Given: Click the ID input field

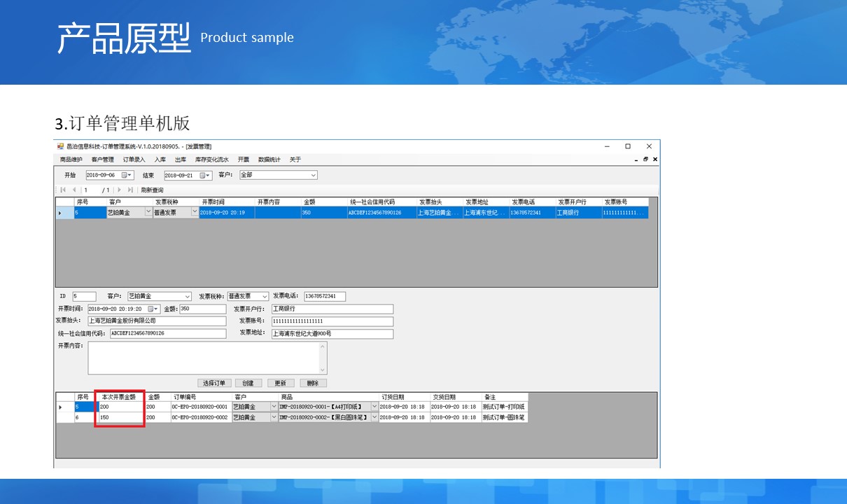Looking at the screenshot, I should coord(84,296).
